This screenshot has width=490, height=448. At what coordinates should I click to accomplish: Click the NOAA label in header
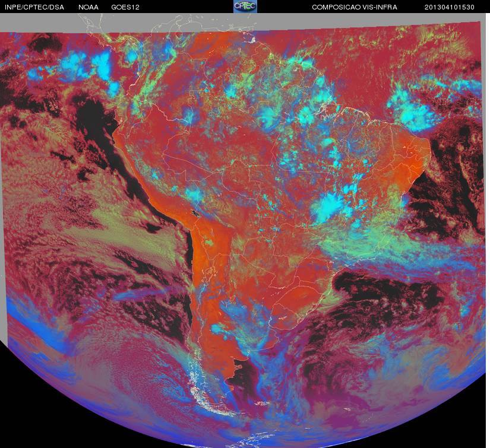88,7
